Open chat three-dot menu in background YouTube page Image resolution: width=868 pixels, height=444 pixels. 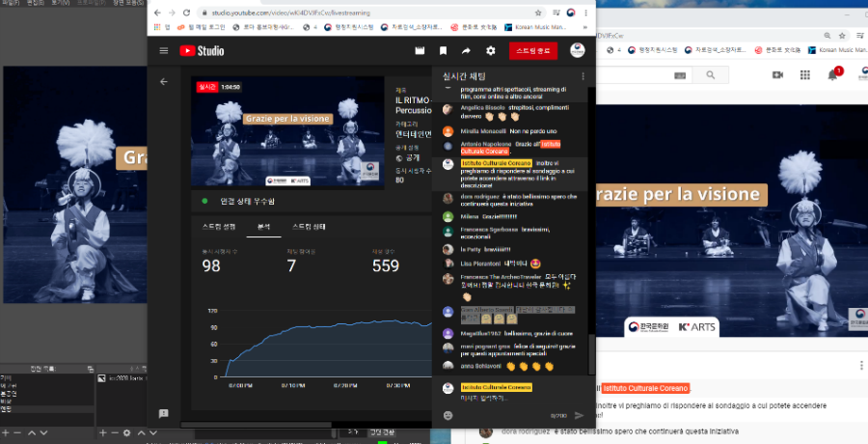click(861, 365)
